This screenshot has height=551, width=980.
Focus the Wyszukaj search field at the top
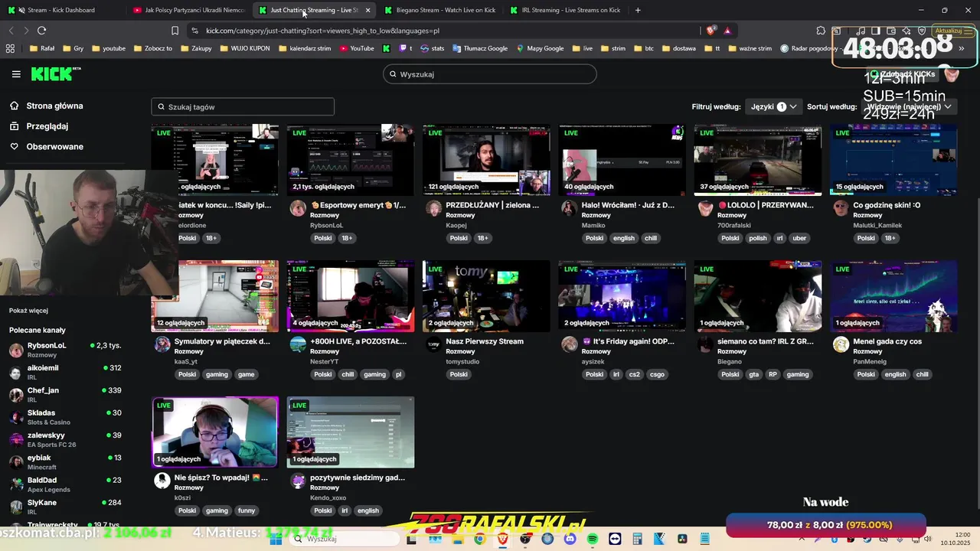pyautogui.click(x=490, y=74)
